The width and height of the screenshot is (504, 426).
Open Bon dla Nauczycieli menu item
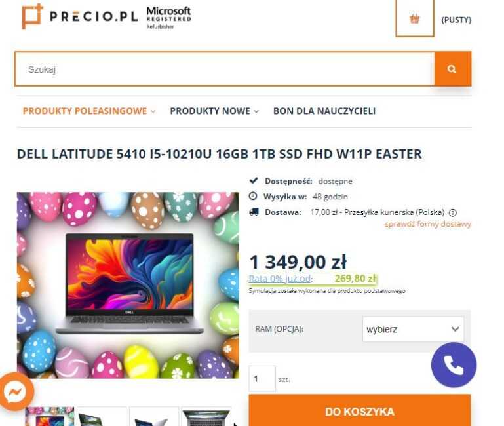[x=324, y=111]
